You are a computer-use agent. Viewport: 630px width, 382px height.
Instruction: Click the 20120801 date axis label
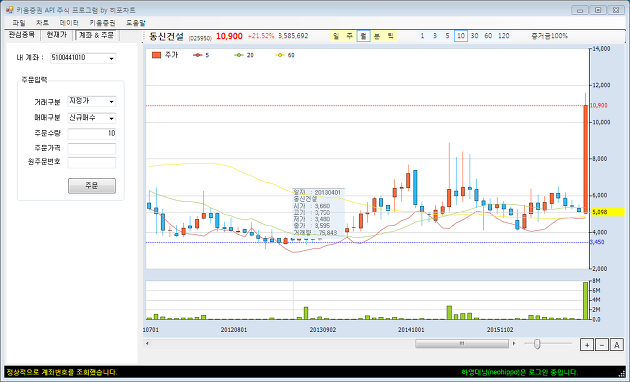[x=234, y=330]
